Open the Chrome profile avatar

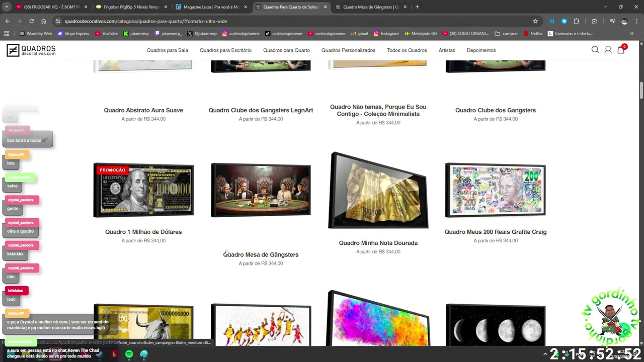click(624, 21)
